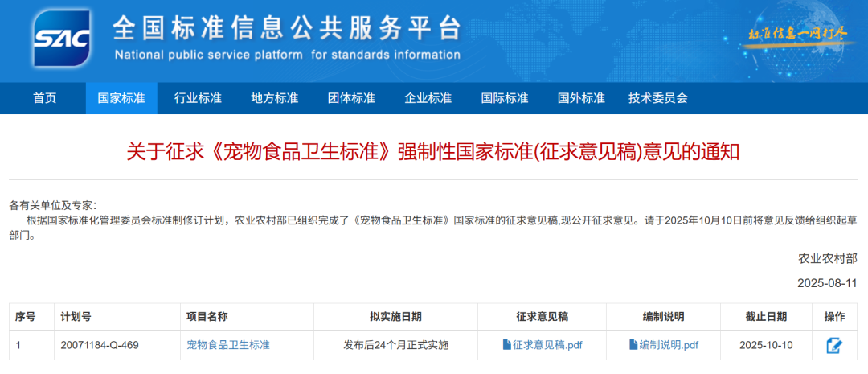Download 编制说明.pdf file

tap(664, 345)
